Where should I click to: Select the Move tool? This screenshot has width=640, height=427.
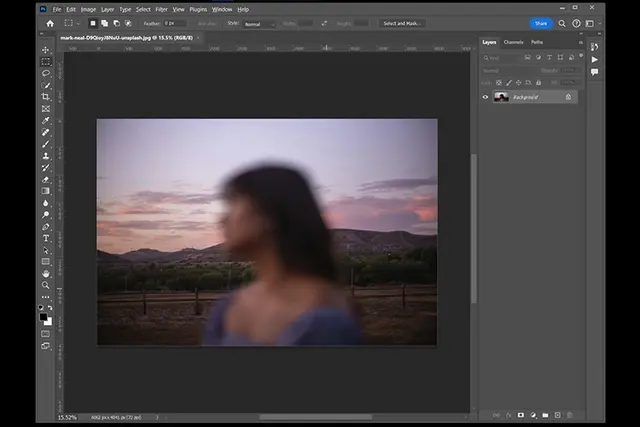coord(46,50)
